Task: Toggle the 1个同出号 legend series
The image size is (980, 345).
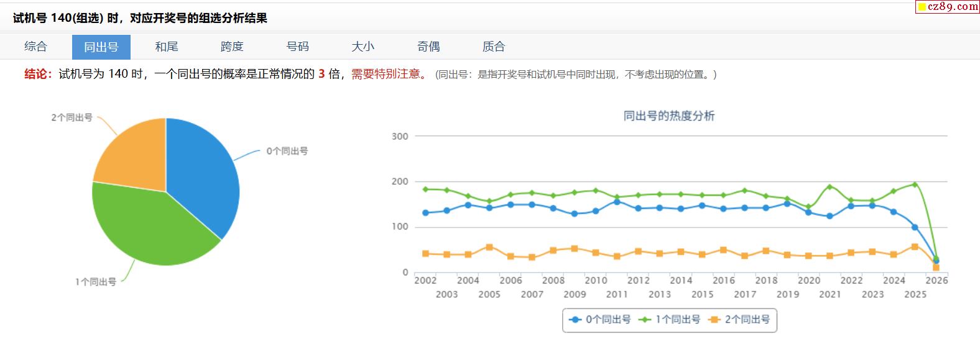Action: click(x=670, y=320)
